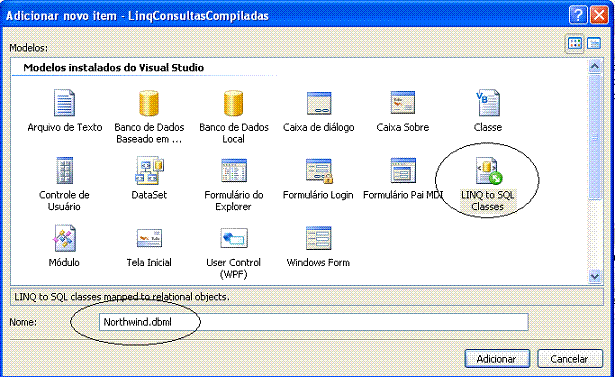Click the Adicionar button
Image resolution: width=615 pixels, height=377 pixels.
(497, 359)
